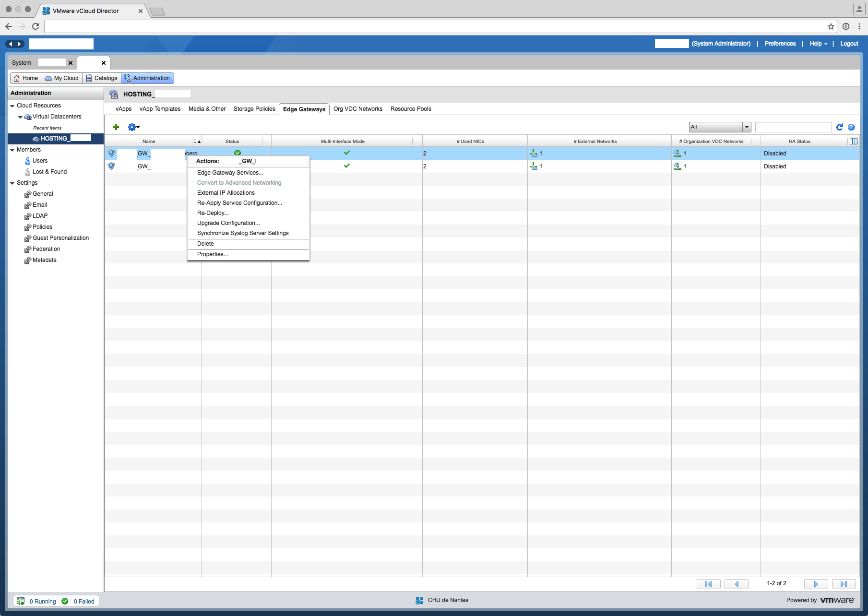Viewport: 868px width, 616px height.
Task: Click the blue help question icon
Action: coord(851,127)
